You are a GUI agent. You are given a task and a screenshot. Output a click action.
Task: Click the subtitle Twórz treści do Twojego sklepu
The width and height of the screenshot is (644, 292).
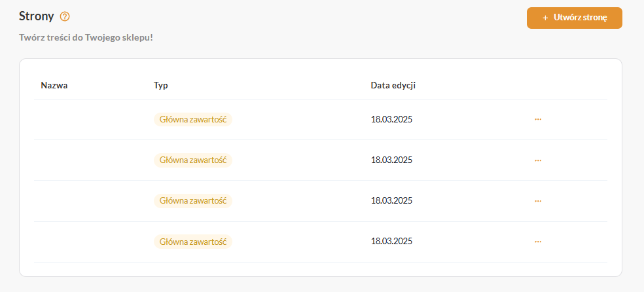tap(86, 37)
